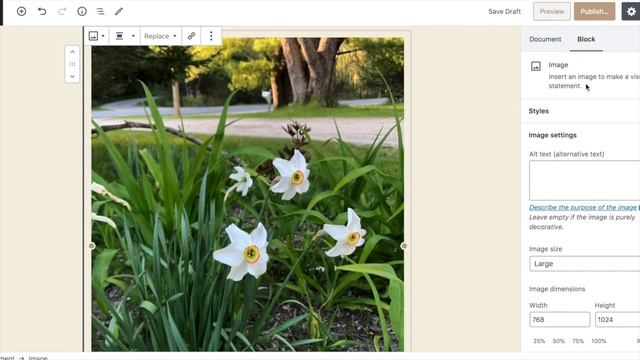Collapse the Image settings section
The width and height of the screenshot is (640, 360).
[x=580, y=135]
